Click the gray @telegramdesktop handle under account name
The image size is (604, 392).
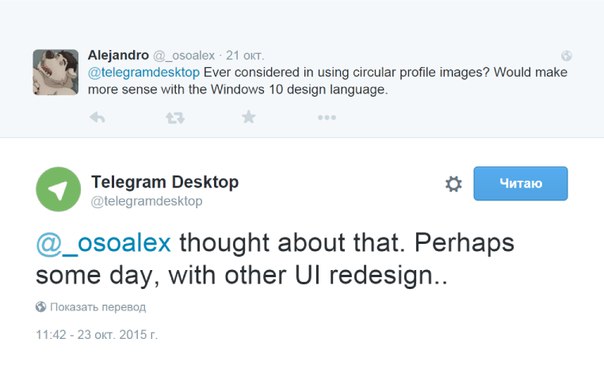[146, 201]
